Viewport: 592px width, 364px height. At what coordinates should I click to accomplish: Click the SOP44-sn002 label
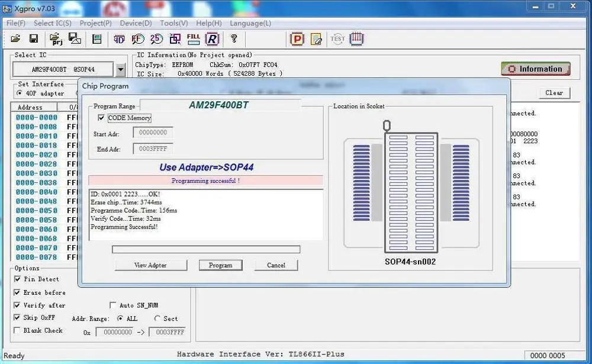coord(410,262)
